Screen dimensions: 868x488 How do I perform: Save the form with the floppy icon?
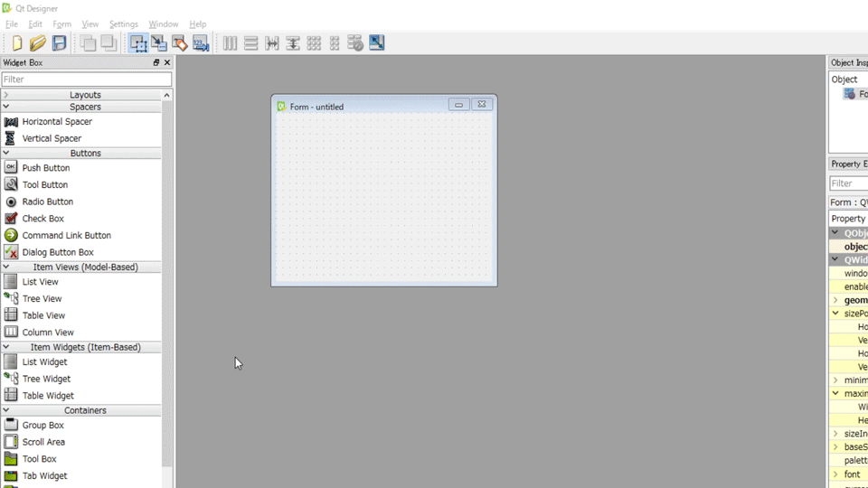pyautogui.click(x=59, y=42)
